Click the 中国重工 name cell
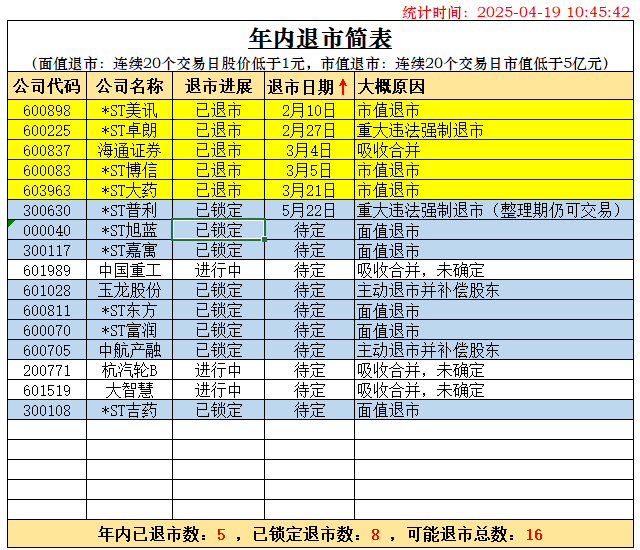Screen dimensions: 640x550 point(129,270)
